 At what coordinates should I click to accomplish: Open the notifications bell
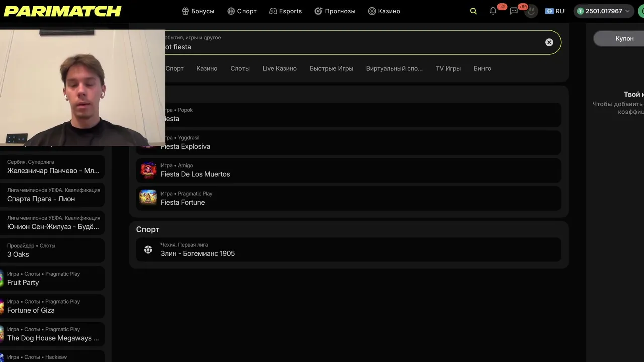pyautogui.click(x=493, y=11)
